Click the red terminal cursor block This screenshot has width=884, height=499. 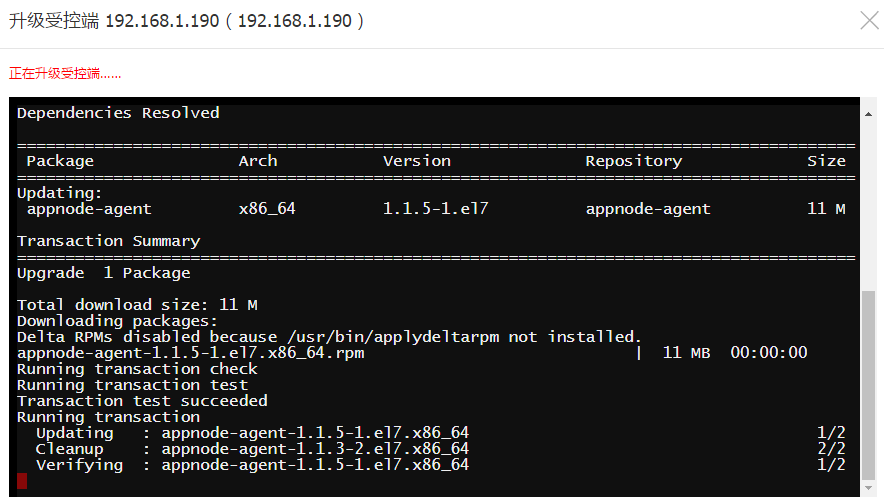click(x=22, y=481)
